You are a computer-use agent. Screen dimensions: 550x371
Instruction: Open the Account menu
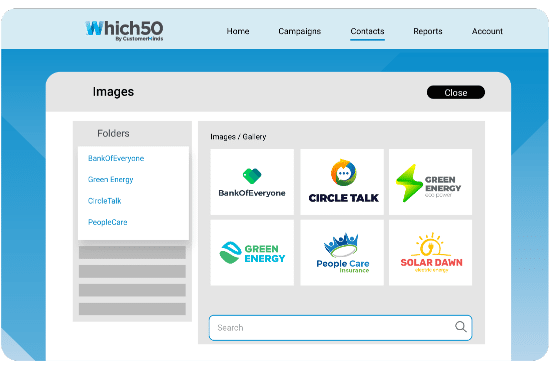tap(487, 31)
